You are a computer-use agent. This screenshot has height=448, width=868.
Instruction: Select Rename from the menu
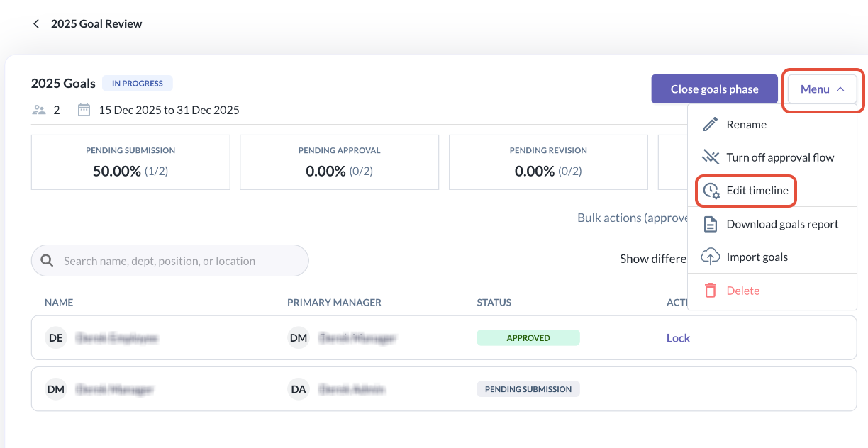(x=772, y=124)
